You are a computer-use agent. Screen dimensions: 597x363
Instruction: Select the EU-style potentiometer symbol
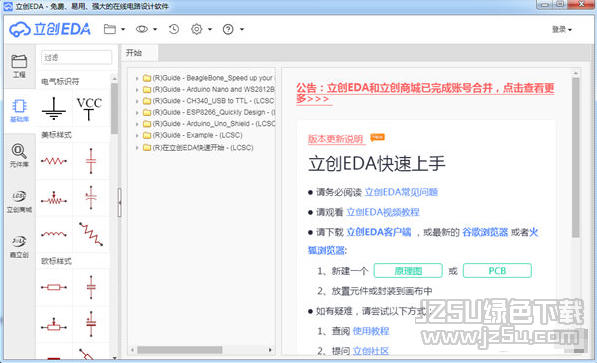tap(54, 325)
